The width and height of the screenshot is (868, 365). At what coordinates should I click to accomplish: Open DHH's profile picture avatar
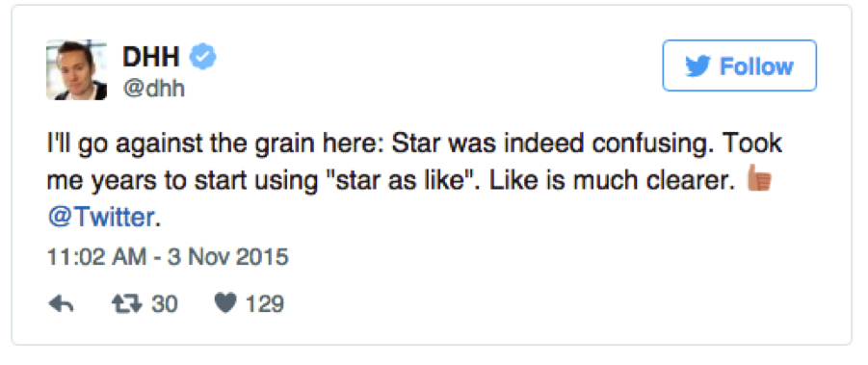tap(76, 69)
